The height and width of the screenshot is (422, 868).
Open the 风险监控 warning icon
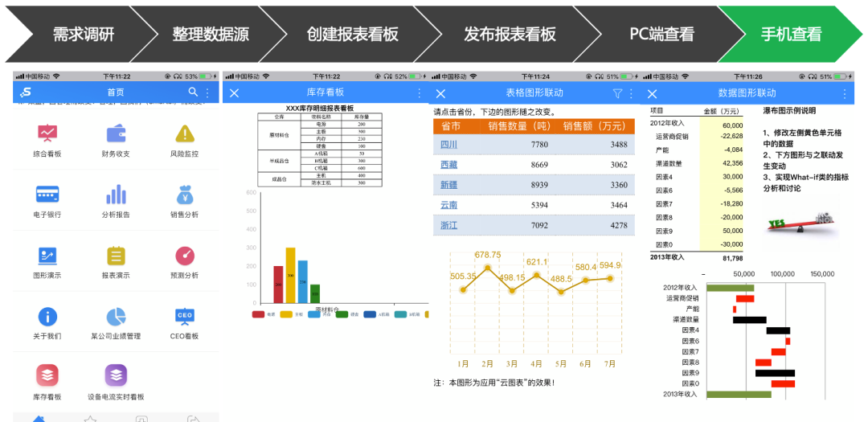(x=184, y=133)
